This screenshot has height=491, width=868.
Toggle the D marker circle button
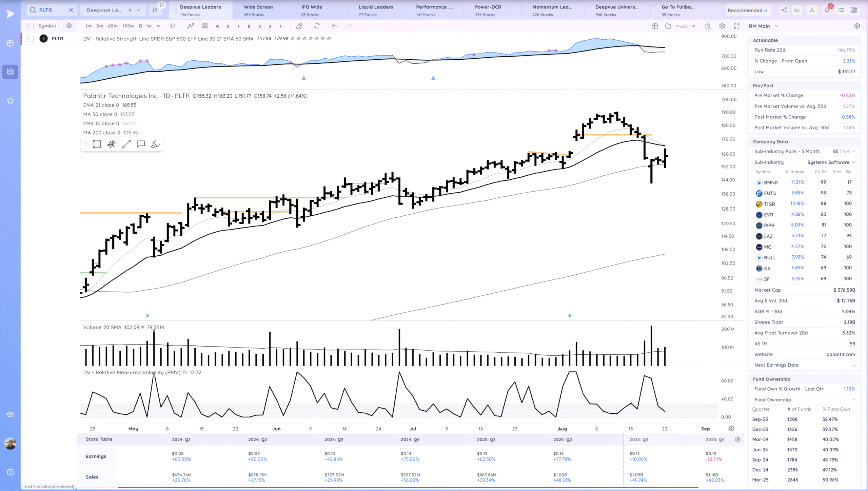tap(228, 26)
